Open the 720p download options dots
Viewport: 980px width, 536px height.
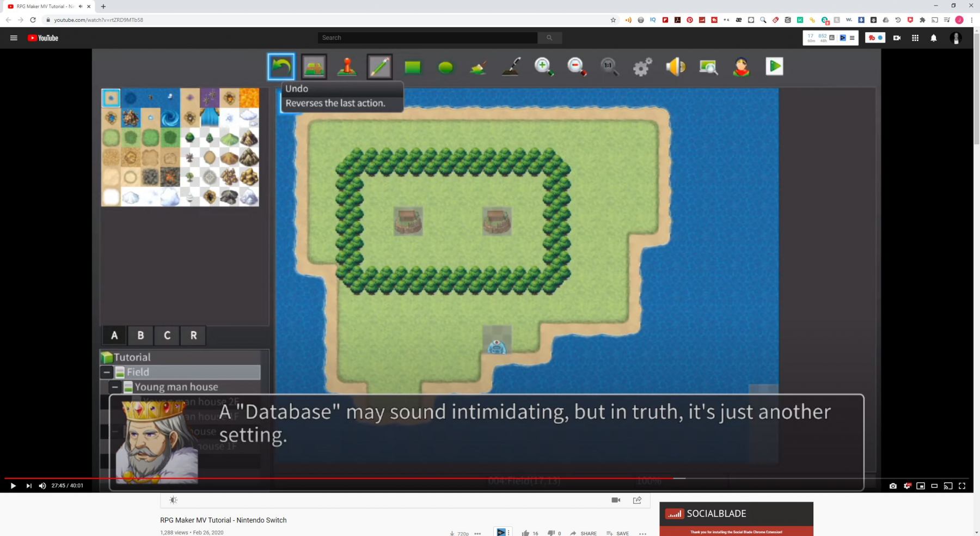pyautogui.click(x=477, y=533)
